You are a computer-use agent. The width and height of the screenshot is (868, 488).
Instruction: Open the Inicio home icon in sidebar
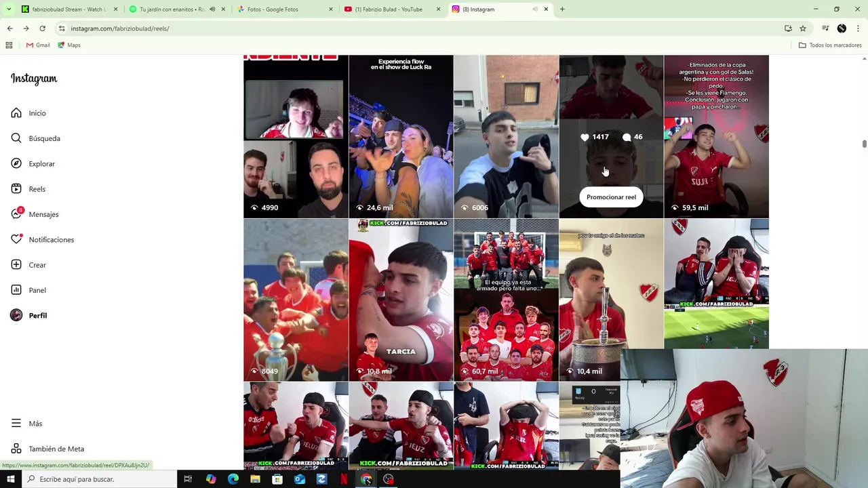click(16, 113)
